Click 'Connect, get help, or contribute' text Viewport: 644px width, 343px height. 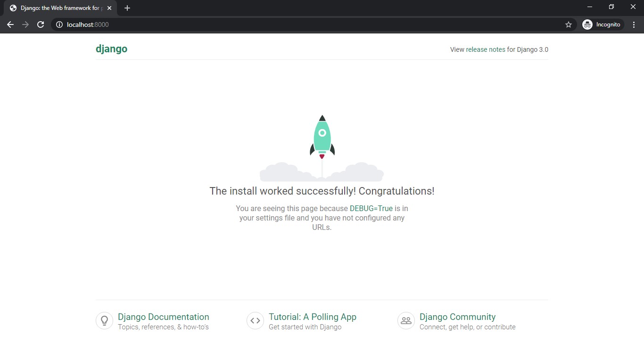pos(468,327)
